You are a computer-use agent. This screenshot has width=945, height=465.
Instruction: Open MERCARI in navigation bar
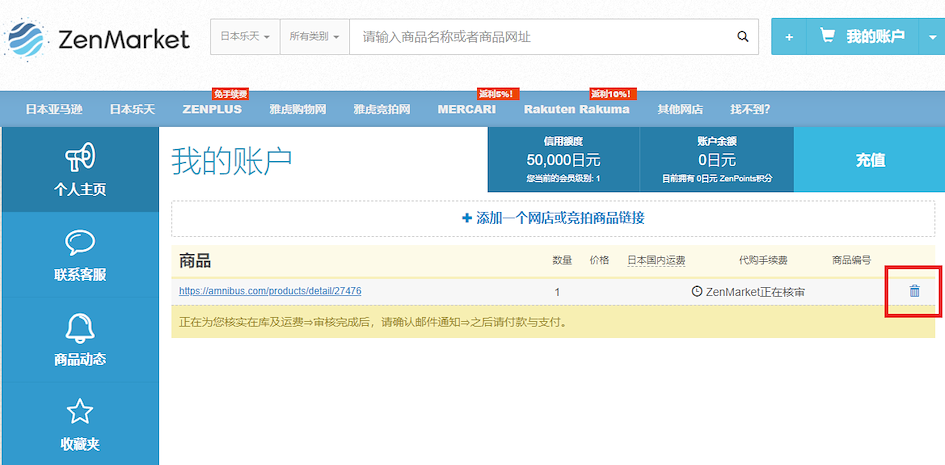[466, 110]
